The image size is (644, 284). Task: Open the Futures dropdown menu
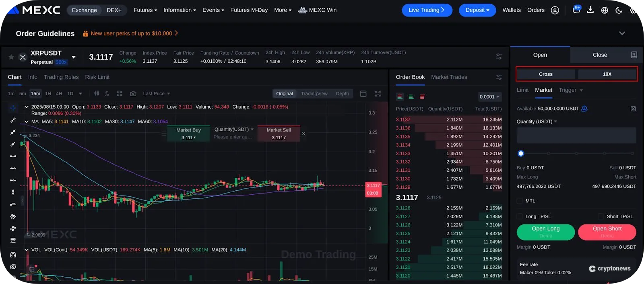(x=145, y=10)
